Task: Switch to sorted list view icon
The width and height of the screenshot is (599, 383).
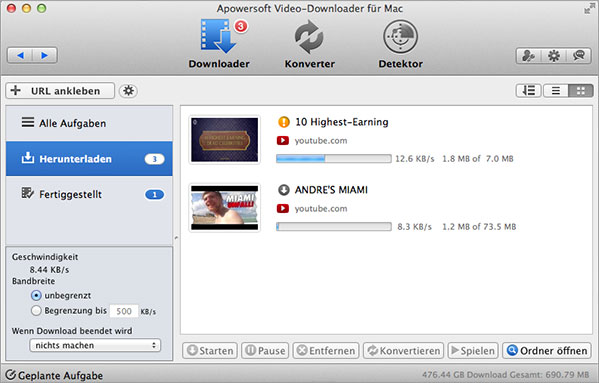Action: 528,90
